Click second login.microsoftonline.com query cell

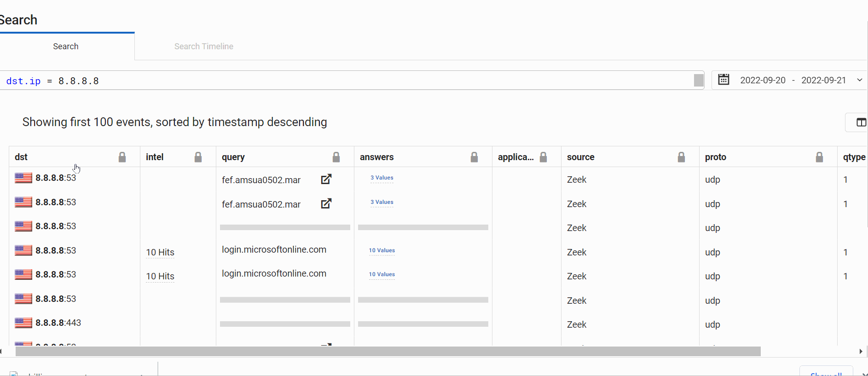pyautogui.click(x=274, y=273)
